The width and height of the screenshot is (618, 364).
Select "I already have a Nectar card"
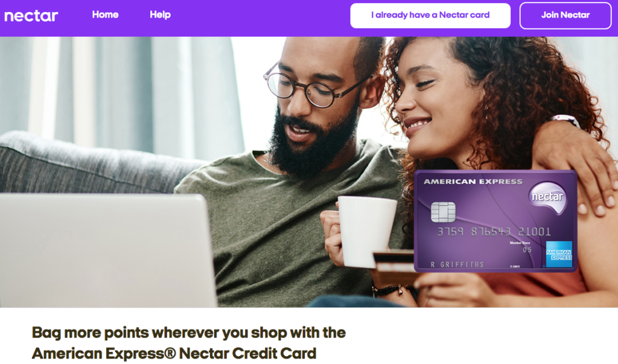click(x=430, y=15)
